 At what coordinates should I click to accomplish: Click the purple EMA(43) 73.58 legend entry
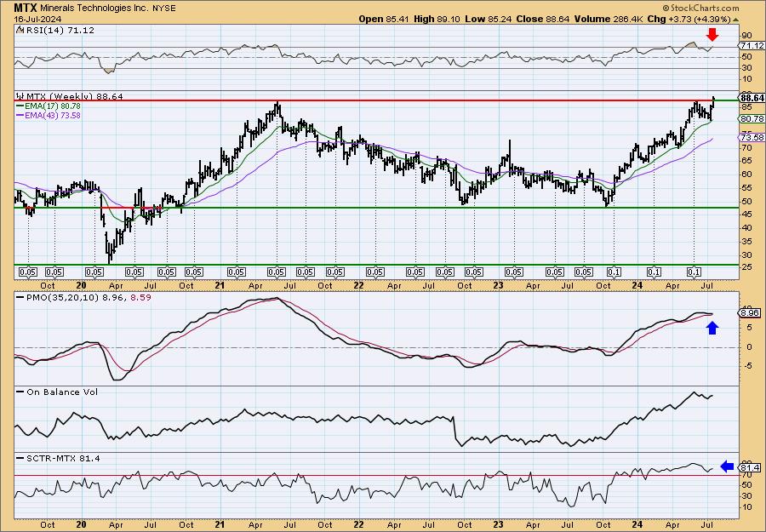[x=49, y=115]
